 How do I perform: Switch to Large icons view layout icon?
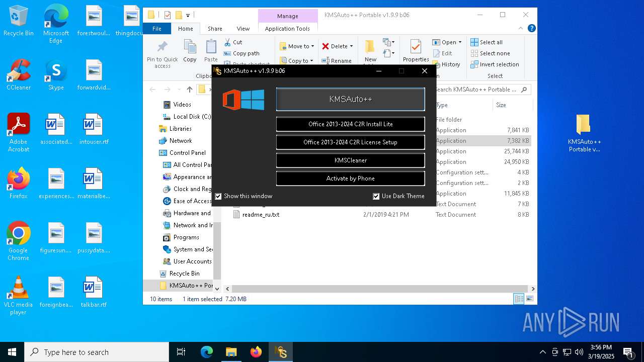click(x=529, y=299)
